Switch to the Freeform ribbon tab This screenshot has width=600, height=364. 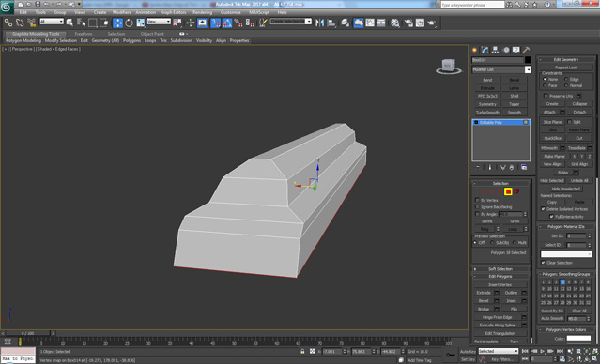[x=84, y=34]
